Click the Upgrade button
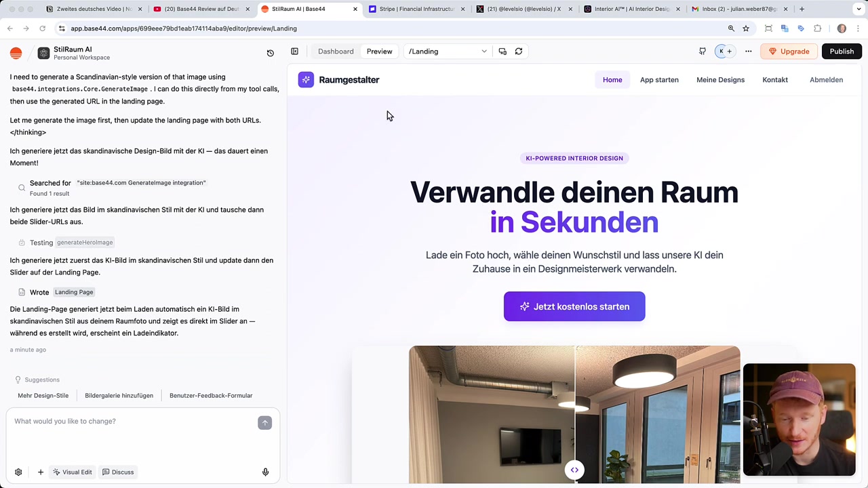The width and height of the screenshot is (868, 488). (x=789, y=52)
